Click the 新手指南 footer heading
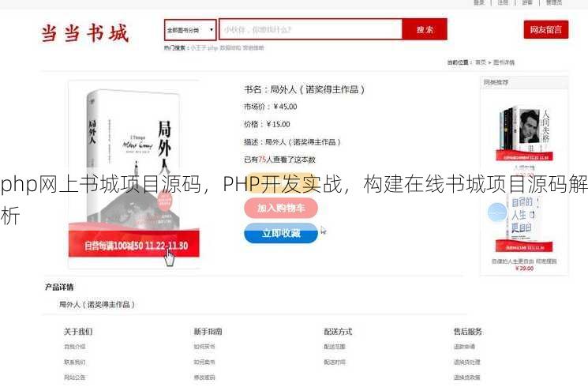Image resolution: width=588 pixels, height=387 pixels. pos(208,332)
